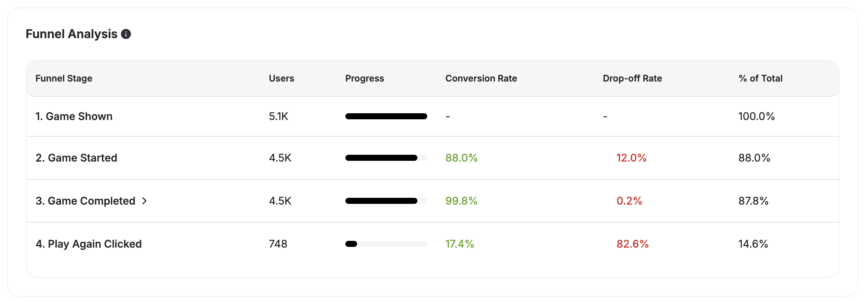Select the Game Shown funnel row
868x302 pixels.
74,116
